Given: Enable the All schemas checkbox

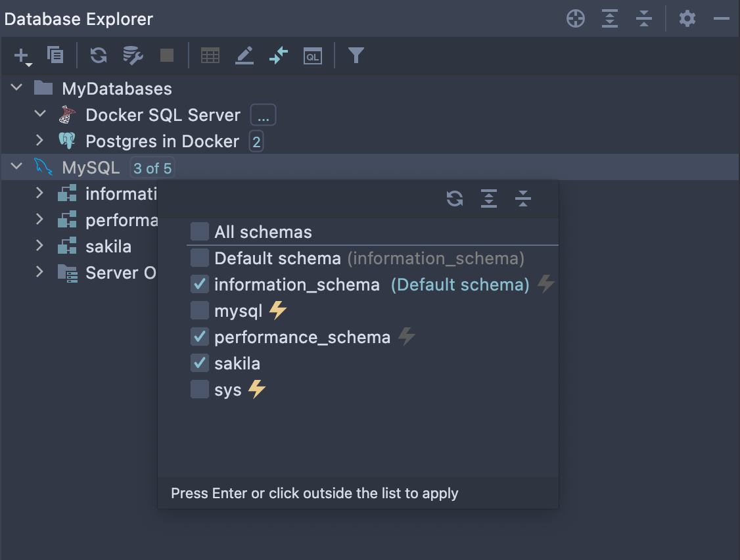Looking at the screenshot, I should coord(200,232).
